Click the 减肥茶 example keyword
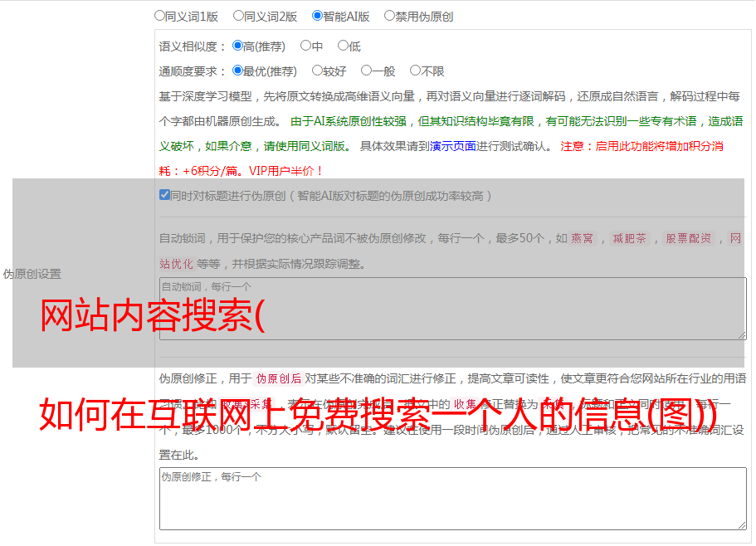 pos(629,238)
